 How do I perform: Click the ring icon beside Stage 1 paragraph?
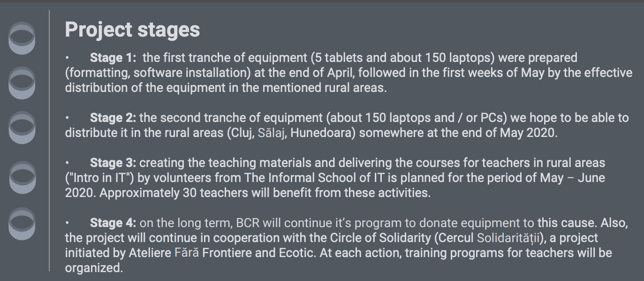click(22, 83)
